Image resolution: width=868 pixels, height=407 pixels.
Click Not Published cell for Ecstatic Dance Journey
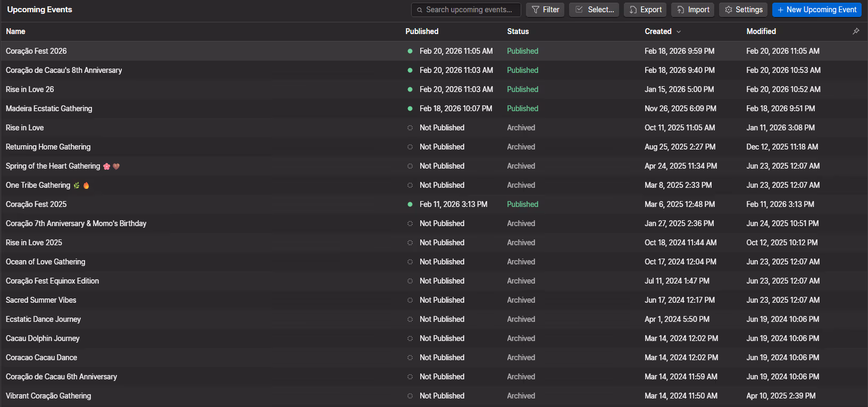[x=442, y=319]
